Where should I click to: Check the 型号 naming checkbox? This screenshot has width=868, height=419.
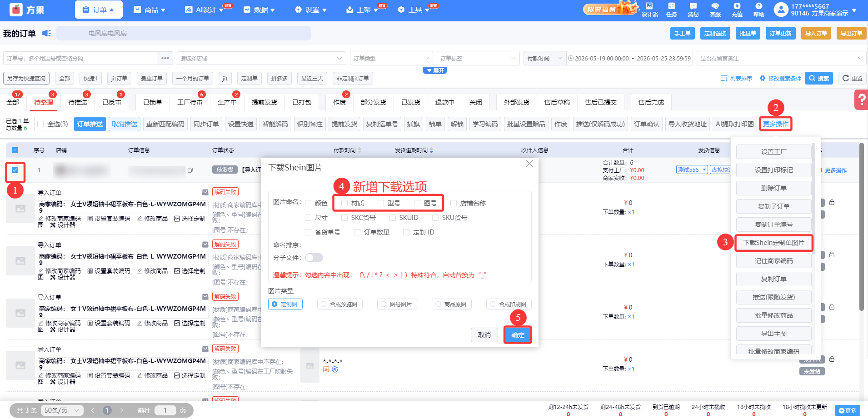[x=381, y=203]
